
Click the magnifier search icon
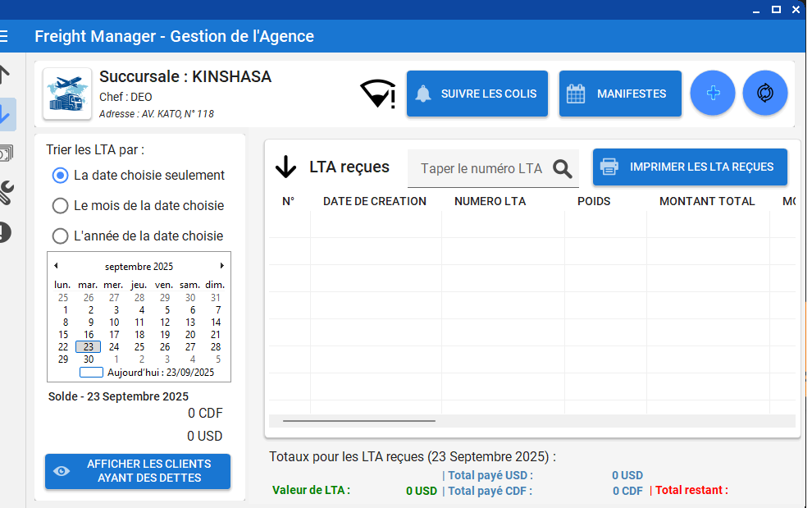(562, 168)
